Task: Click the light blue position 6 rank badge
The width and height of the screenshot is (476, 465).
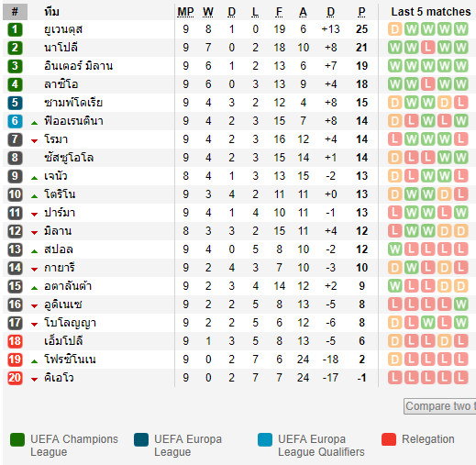Action: click(15, 121)
